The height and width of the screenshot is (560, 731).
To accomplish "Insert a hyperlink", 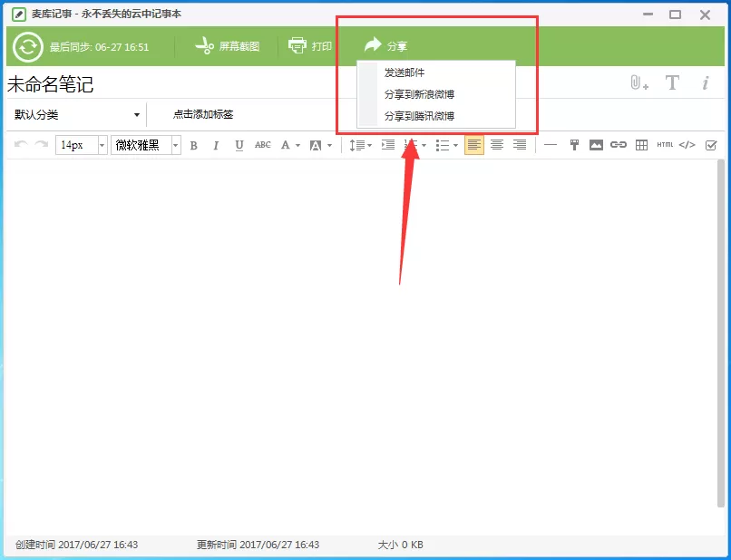I will [x=619, y=145].
